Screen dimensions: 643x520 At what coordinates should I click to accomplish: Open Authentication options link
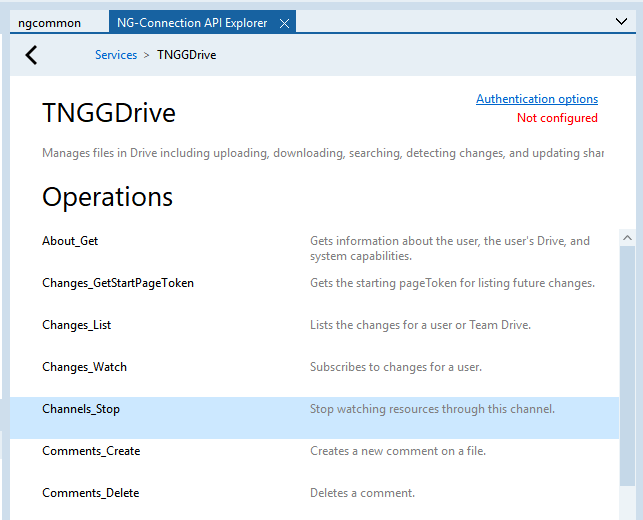(x=536, y=99)
